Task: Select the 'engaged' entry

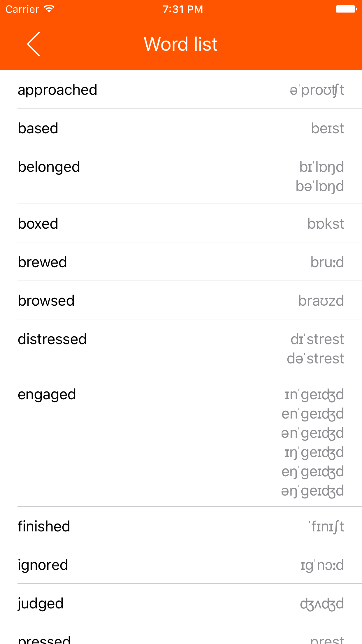Action: click(x=181, y=442)
